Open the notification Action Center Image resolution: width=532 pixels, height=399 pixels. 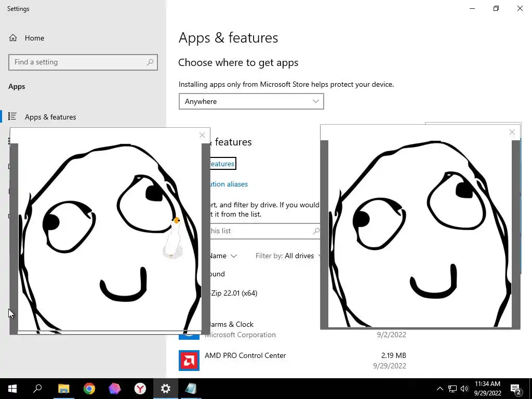coord(516,389)
